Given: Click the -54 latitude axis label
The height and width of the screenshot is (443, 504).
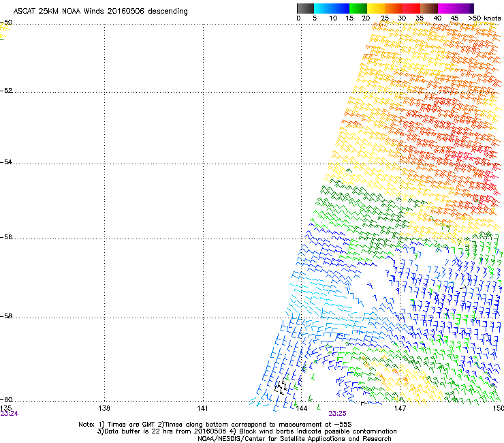Looking at the screenshot, I should [x=6, y=162].
